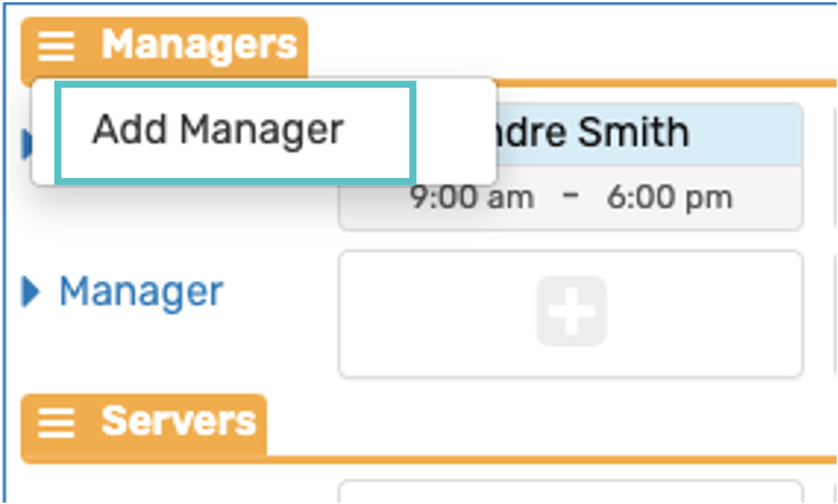Click the orange divider right of Managers tab

tap(662, 83)
